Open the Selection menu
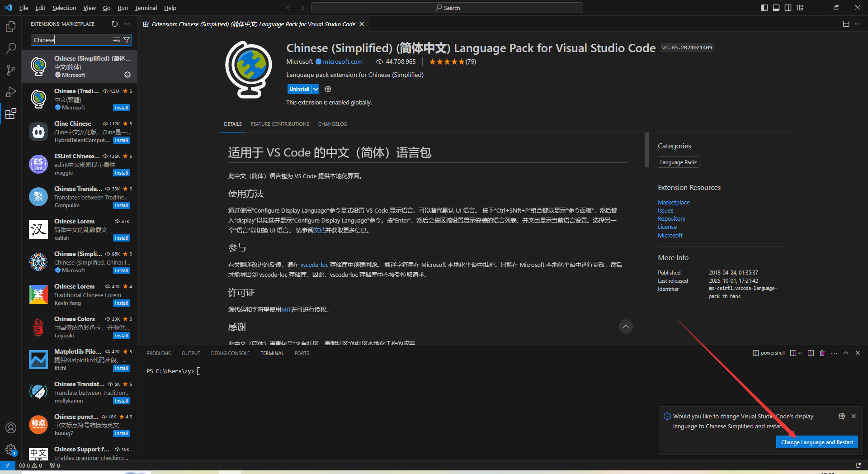Screen dimensions: 868x474 pos(64,8)
